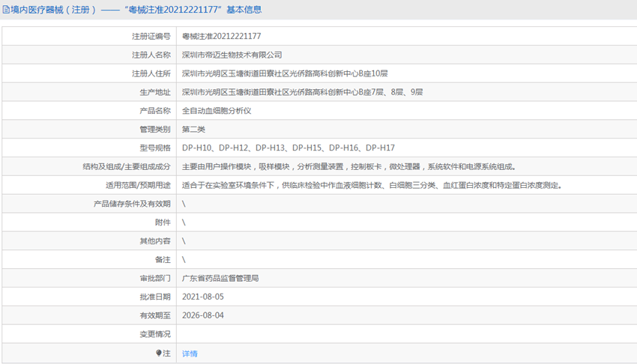Click approval department 广东省药品监督管理局
637x364 pixels.
coord(220,278)
